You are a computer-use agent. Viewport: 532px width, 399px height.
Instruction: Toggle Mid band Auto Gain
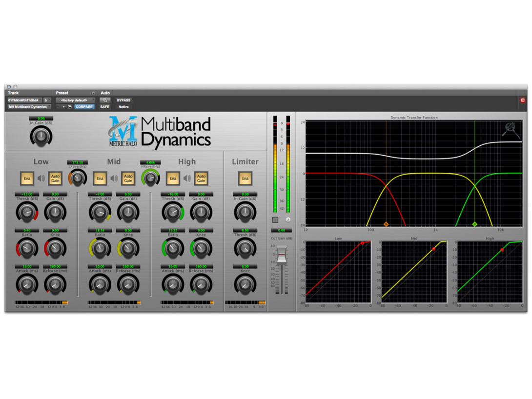[x=128, y=179]
